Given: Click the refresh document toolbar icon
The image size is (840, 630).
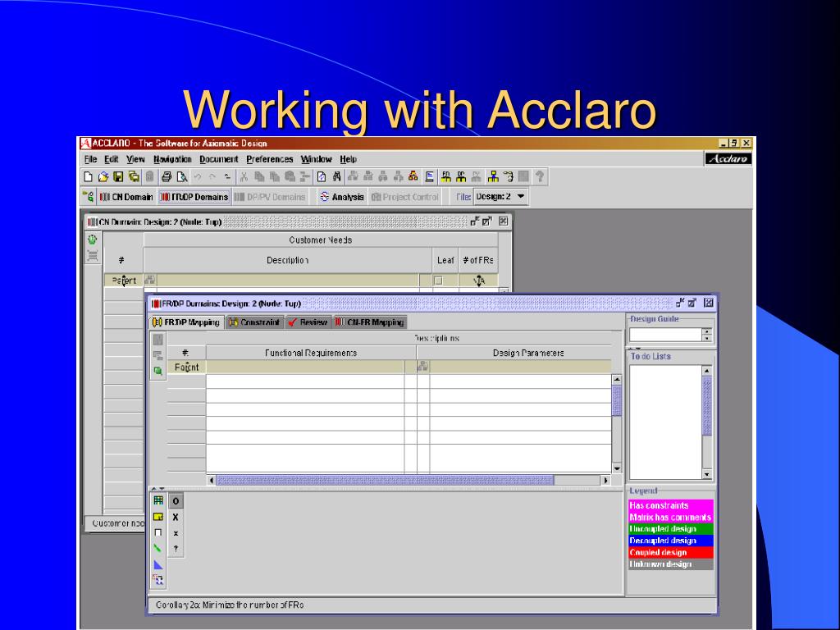Looking at the screenshot, I should (x=322, y=176).
